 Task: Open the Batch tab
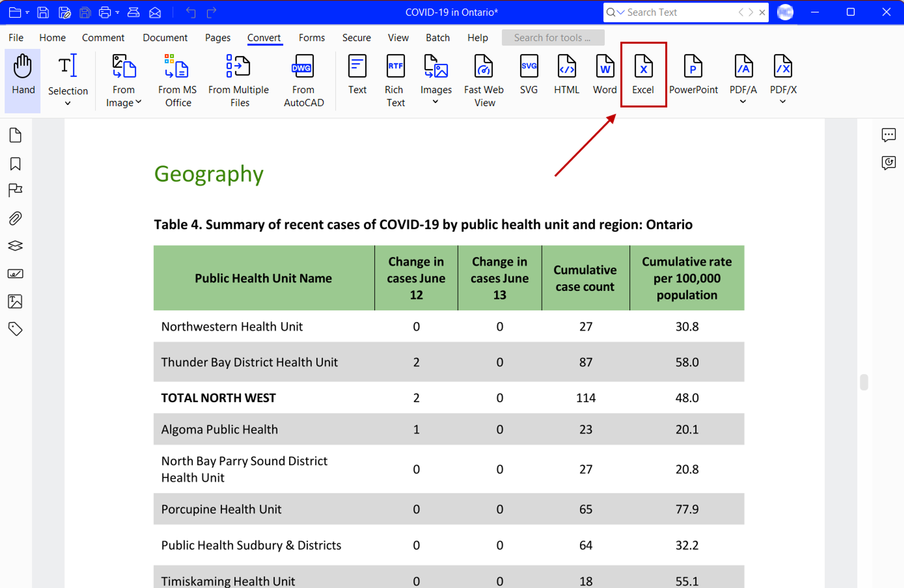coord(437,38)
